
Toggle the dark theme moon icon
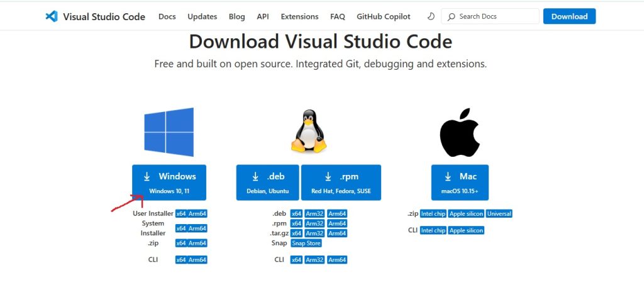(x=430, y=16)
